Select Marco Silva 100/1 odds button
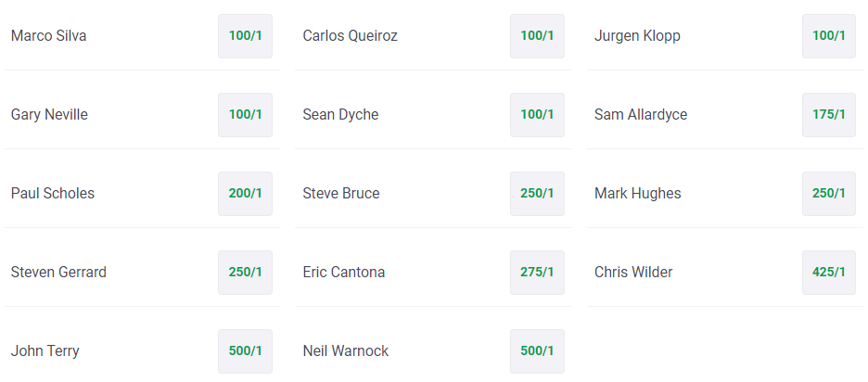 point(245,36)
